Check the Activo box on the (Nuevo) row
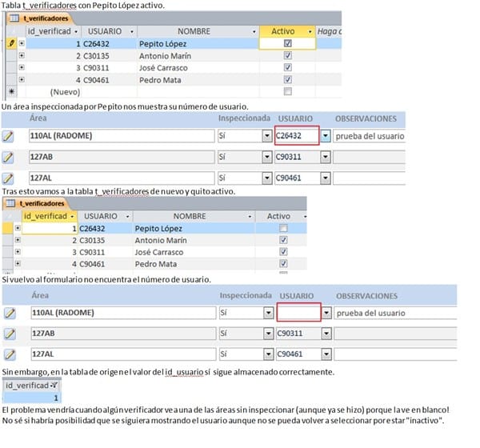Image resolution: width=480 pixels, height=448 pixels. pos(288,91)
